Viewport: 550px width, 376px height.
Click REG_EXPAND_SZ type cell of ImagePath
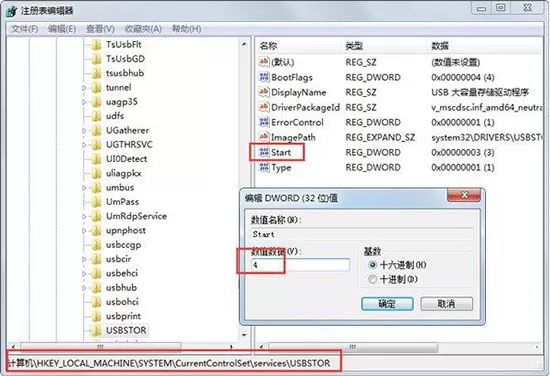380,137
